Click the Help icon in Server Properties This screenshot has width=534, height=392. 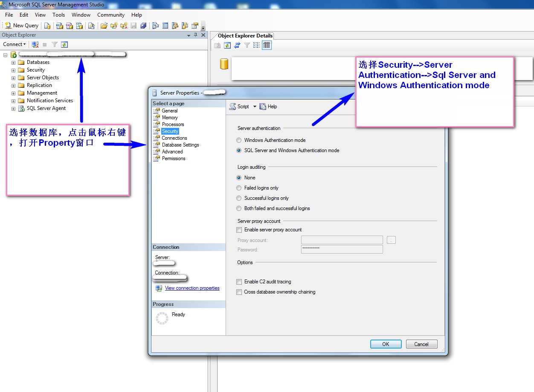tap(268, 107)
